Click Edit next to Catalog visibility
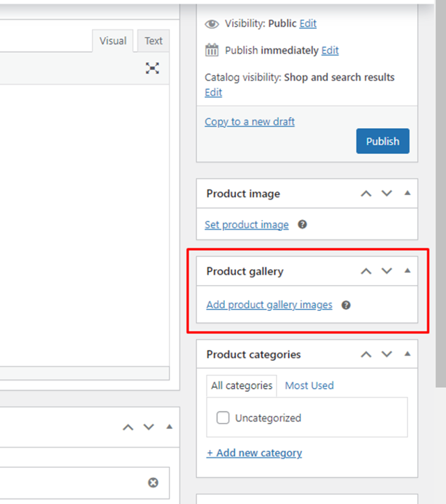The image size is (446, 504). coord(213,93)
